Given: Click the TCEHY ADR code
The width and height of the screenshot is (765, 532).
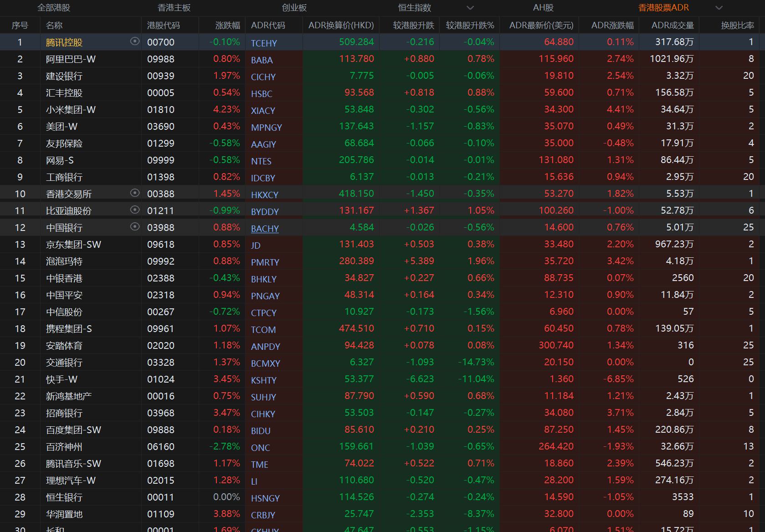Looking at the screenshot, I should [x=264, y=43].
